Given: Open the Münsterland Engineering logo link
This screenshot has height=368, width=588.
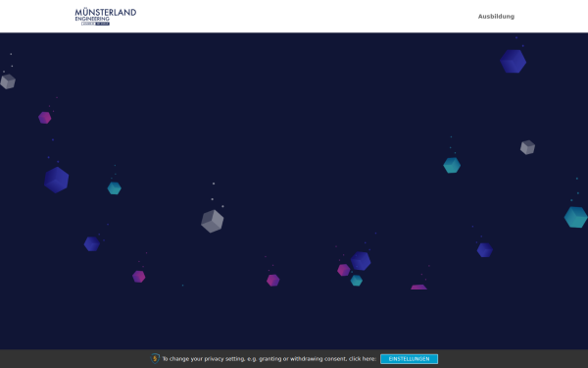Looking at the screenshot, I should tap(106, 17).
